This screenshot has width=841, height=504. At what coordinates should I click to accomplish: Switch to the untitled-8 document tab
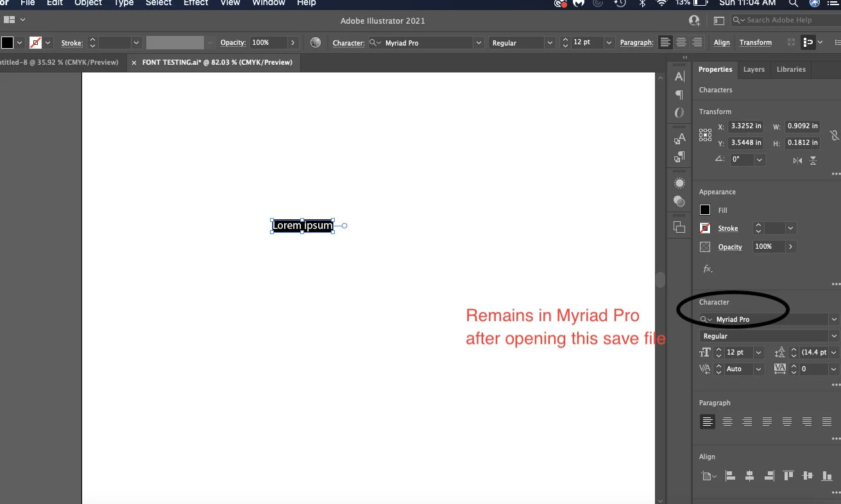[60, 63]
